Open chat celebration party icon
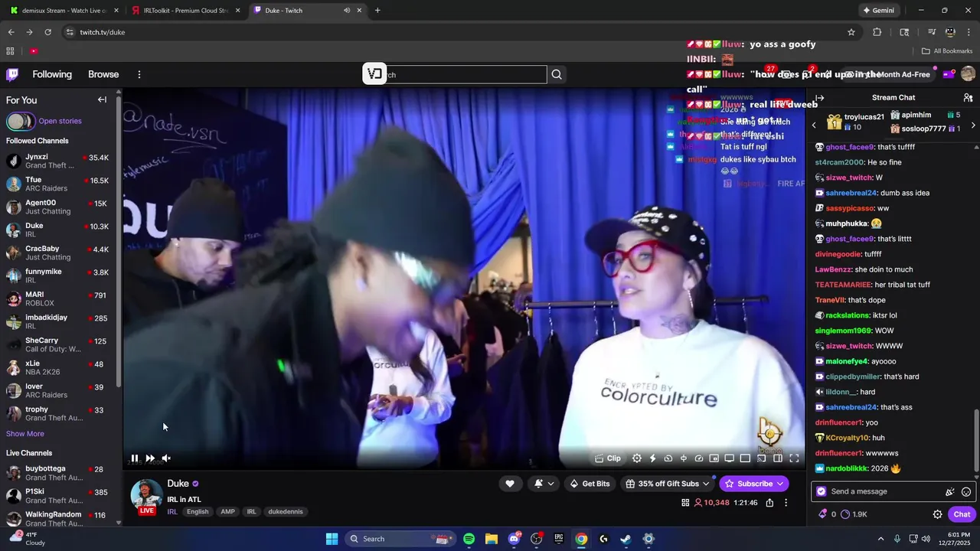 [x=950, y=492]
